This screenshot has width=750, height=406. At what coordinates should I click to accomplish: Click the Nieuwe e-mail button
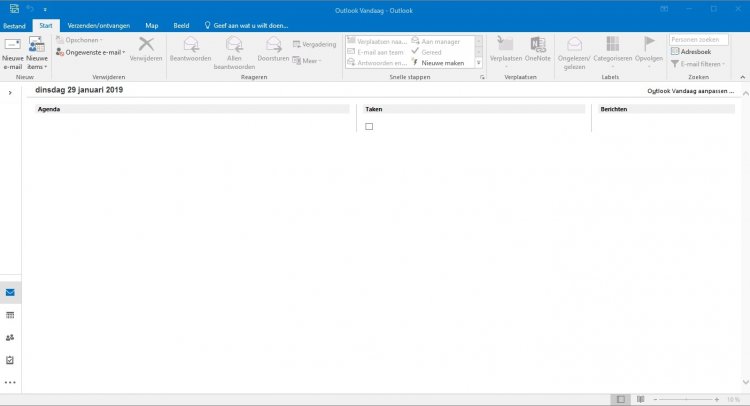click(12, 52)
